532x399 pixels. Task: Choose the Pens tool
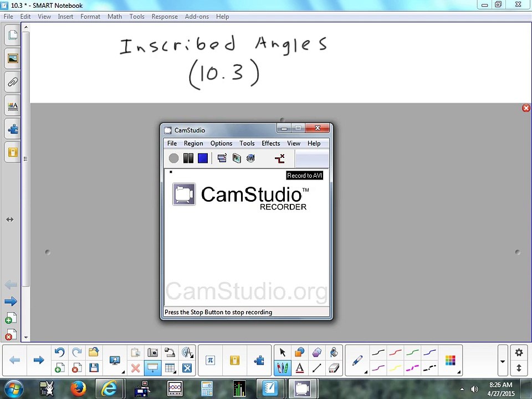[282, 368]
